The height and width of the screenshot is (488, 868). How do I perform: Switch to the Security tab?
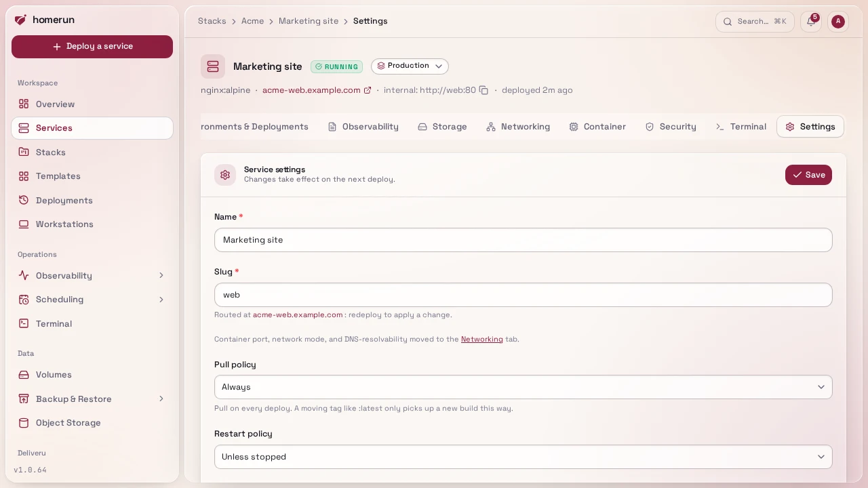click(671, 127)
